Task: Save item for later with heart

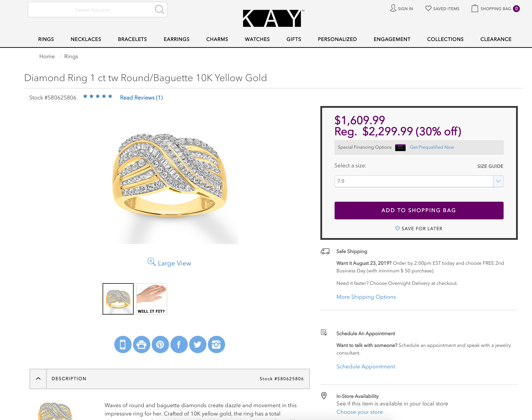Action: (x=398, y=228)
